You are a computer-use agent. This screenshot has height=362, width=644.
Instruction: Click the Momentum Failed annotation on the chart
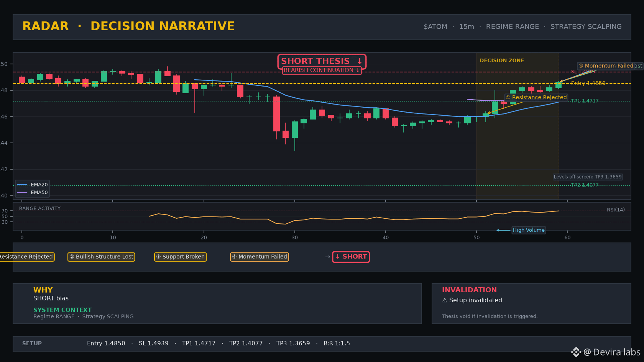pos(606,66)
